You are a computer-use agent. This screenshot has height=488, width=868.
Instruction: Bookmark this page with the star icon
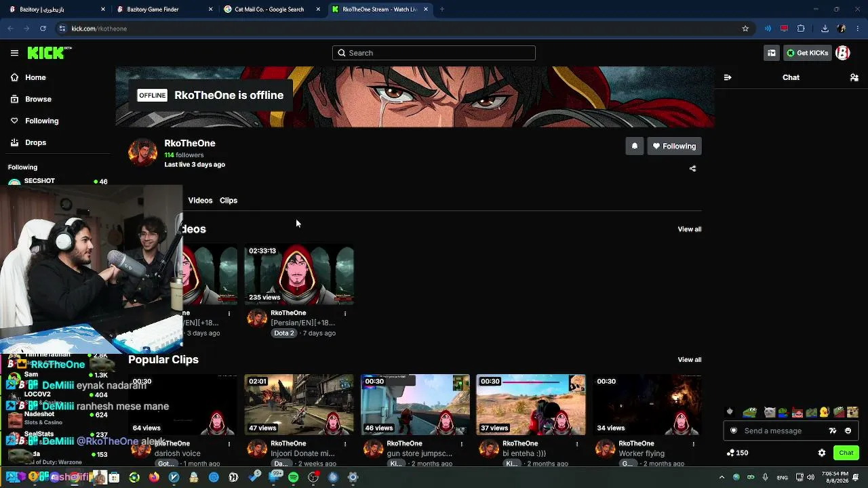click(745, 28)
